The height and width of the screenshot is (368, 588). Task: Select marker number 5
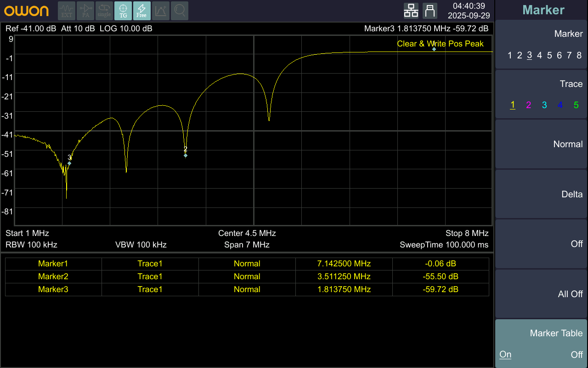549,56
